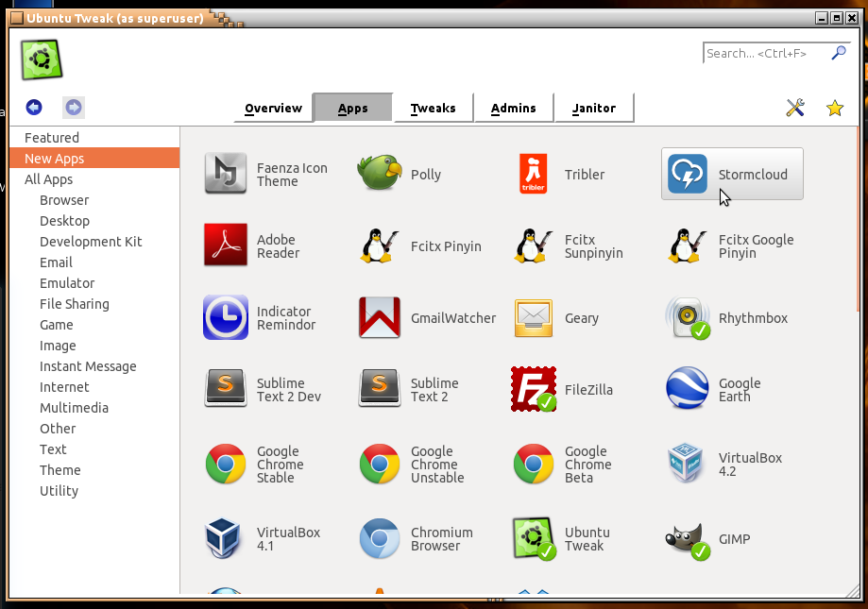This screenshot has height=609, width=868.
Task: Open preferences via the wrench icon
Action: click(795, 108)
